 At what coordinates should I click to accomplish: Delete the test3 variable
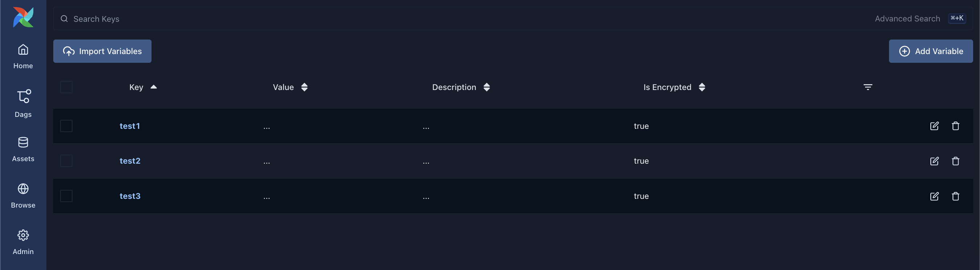click(x=955, y=196)
